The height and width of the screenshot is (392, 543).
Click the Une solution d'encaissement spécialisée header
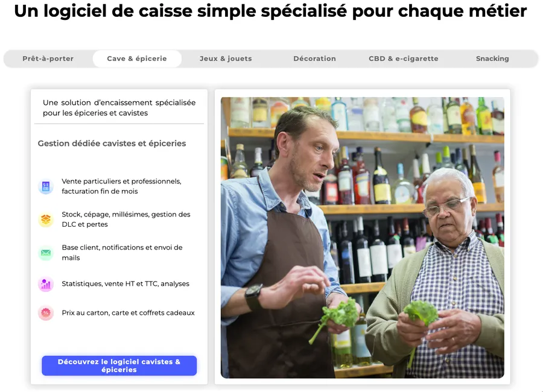119,108
